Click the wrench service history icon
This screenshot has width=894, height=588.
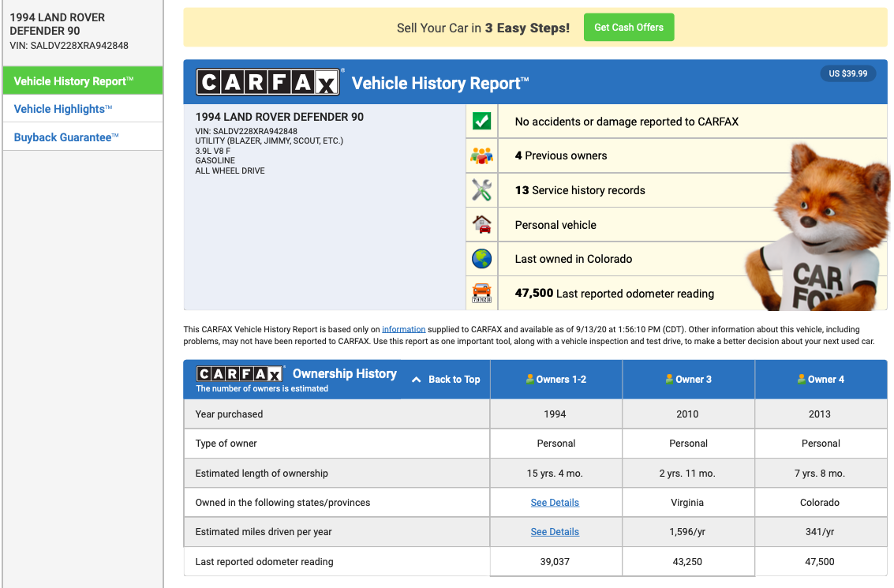tap(482, 190)
